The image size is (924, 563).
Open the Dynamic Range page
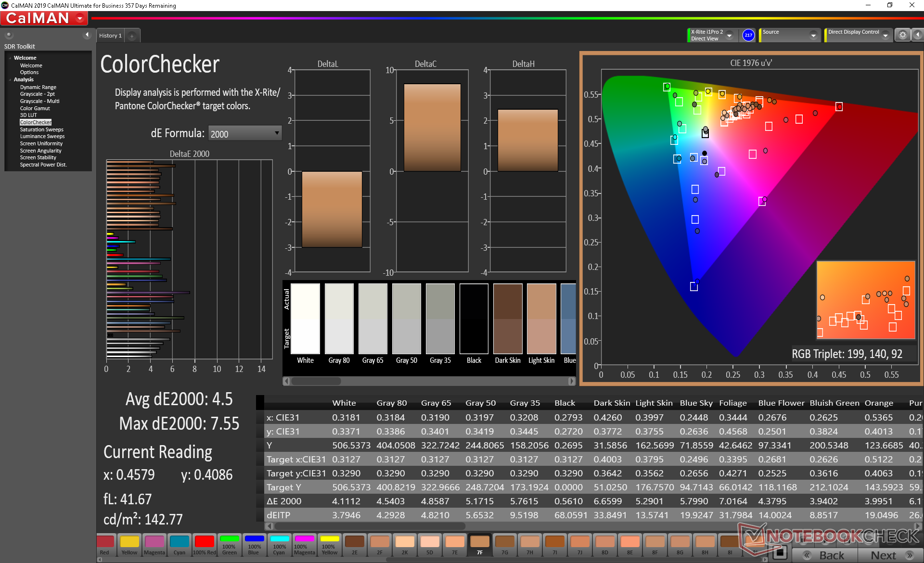[38, 87]
